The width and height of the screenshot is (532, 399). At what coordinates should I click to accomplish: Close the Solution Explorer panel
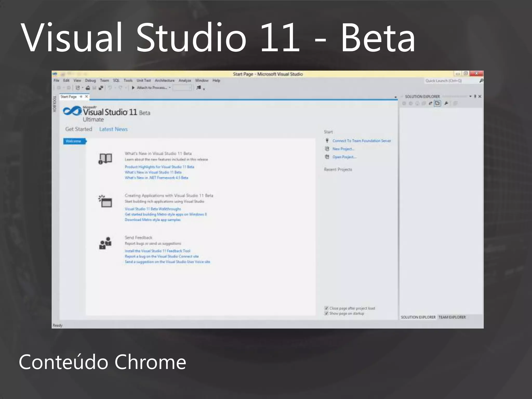point(480,96)
